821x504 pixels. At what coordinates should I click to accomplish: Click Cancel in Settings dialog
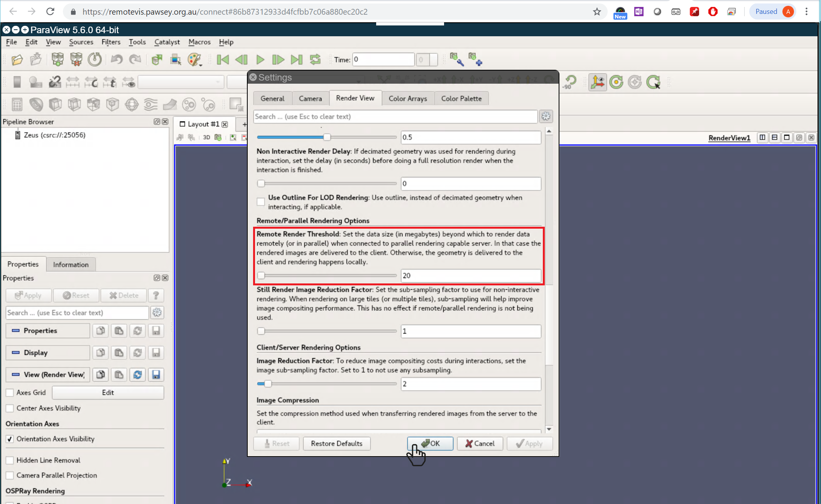coord(480,443)
